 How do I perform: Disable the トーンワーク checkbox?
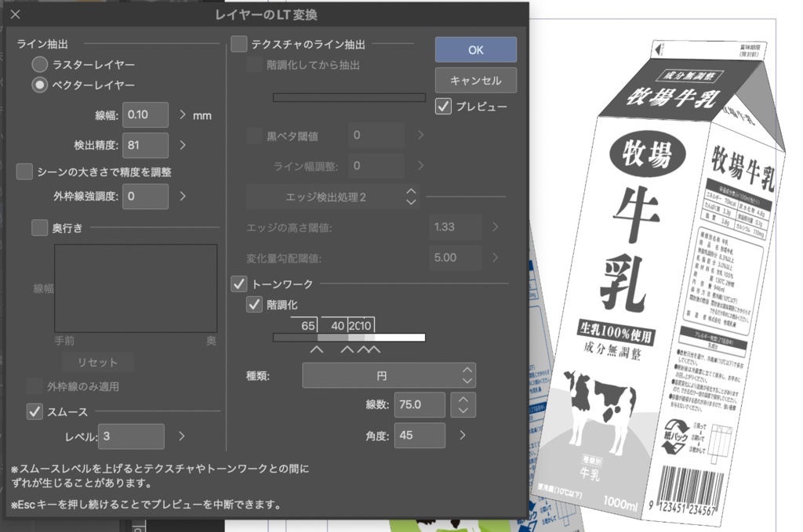239,284
